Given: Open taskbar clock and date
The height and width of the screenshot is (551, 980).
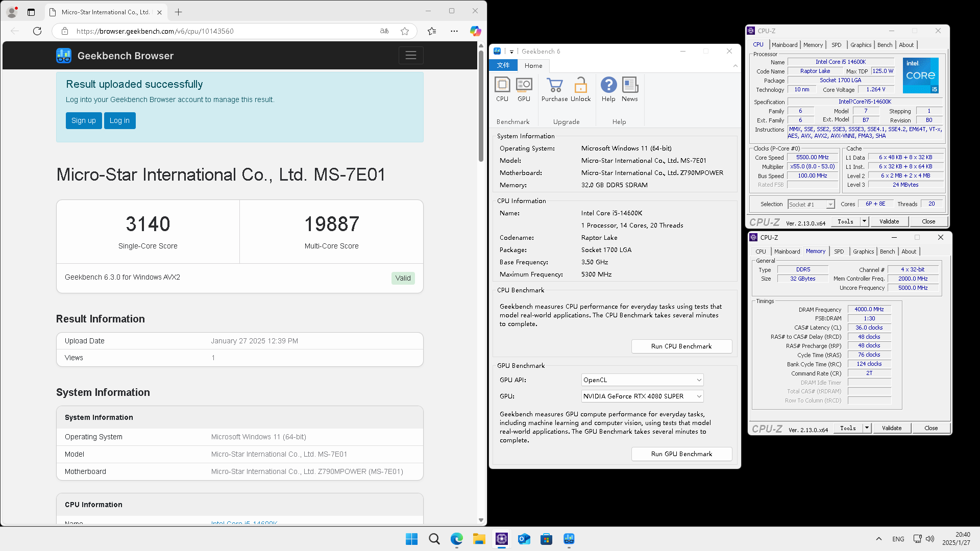Looking at the screenshot, I should [x=955, y=539].
